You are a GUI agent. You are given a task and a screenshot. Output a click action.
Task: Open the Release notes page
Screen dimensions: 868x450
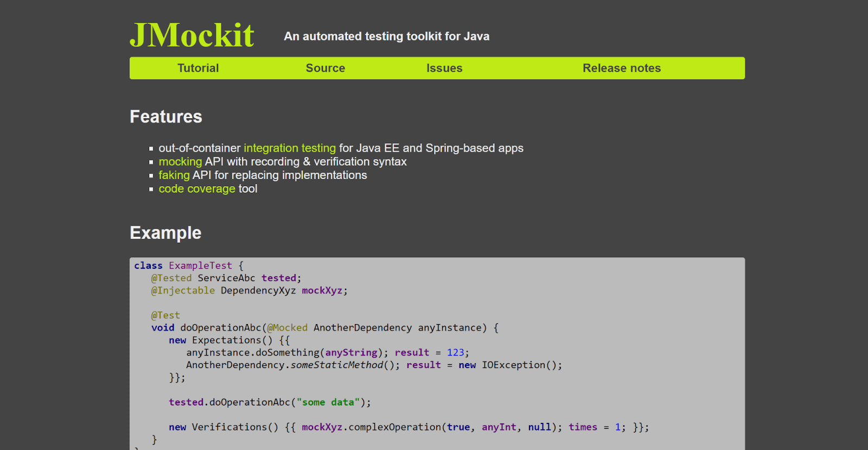(x=622, y=68)
